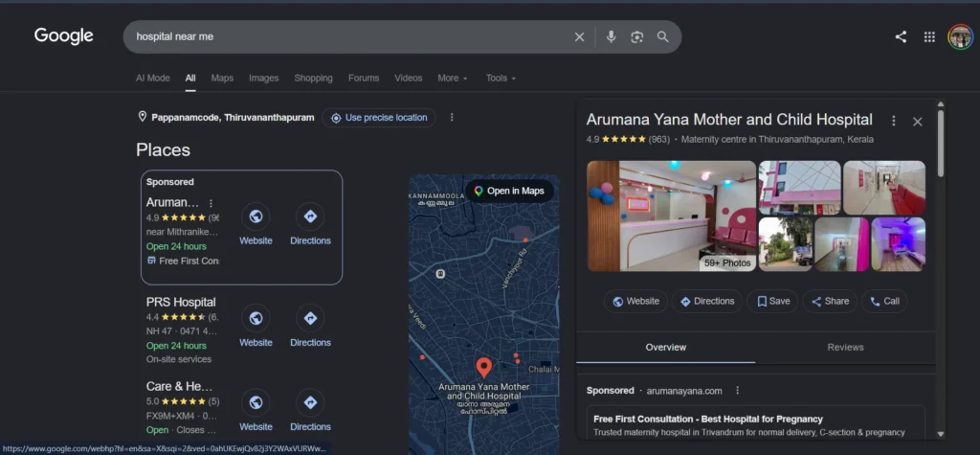Open the corridor with red chairs photo
This screenshot has width=980, height=455.
[884, 188]
